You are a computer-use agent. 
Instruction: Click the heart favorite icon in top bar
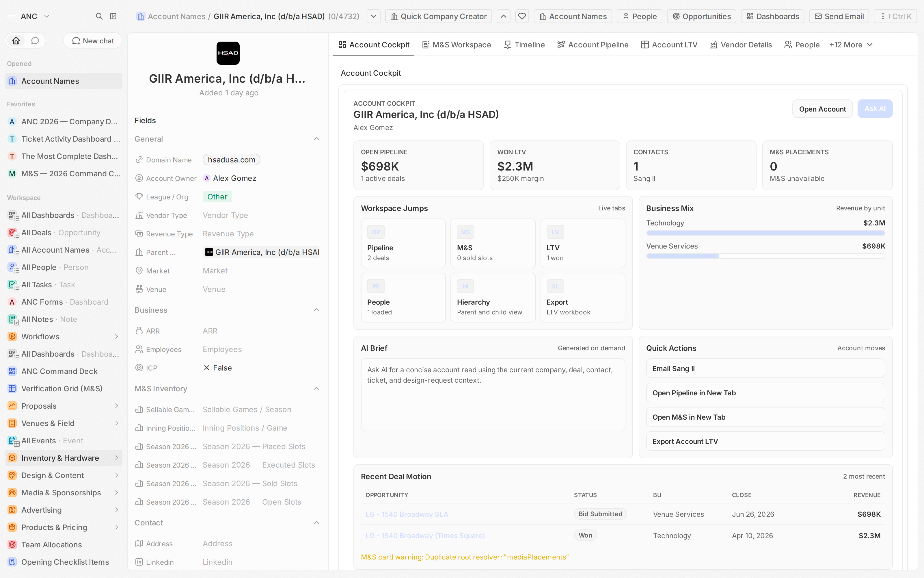pos(522,16)
